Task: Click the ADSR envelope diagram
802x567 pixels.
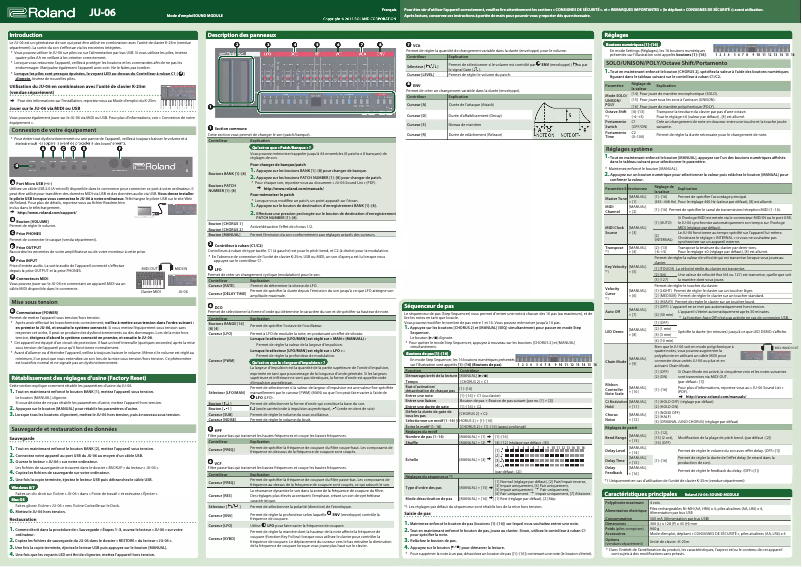Action: click(x=562, y=119)
